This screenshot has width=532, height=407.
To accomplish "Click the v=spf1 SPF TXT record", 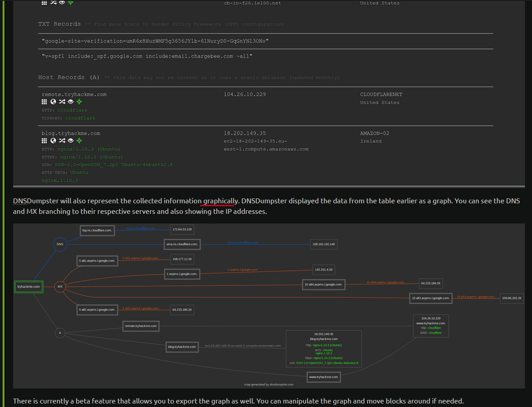I will point(147,56).
